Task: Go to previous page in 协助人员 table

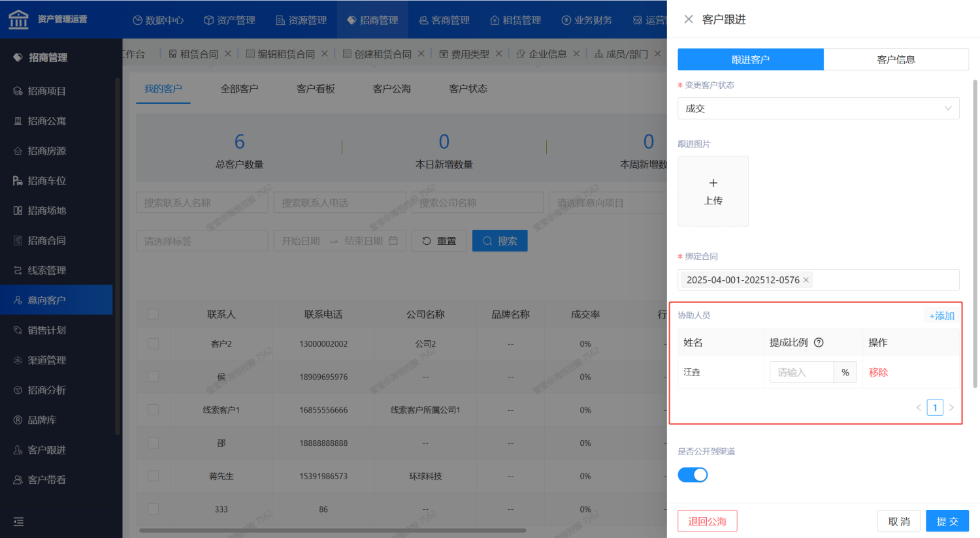Action: (919, 407)
